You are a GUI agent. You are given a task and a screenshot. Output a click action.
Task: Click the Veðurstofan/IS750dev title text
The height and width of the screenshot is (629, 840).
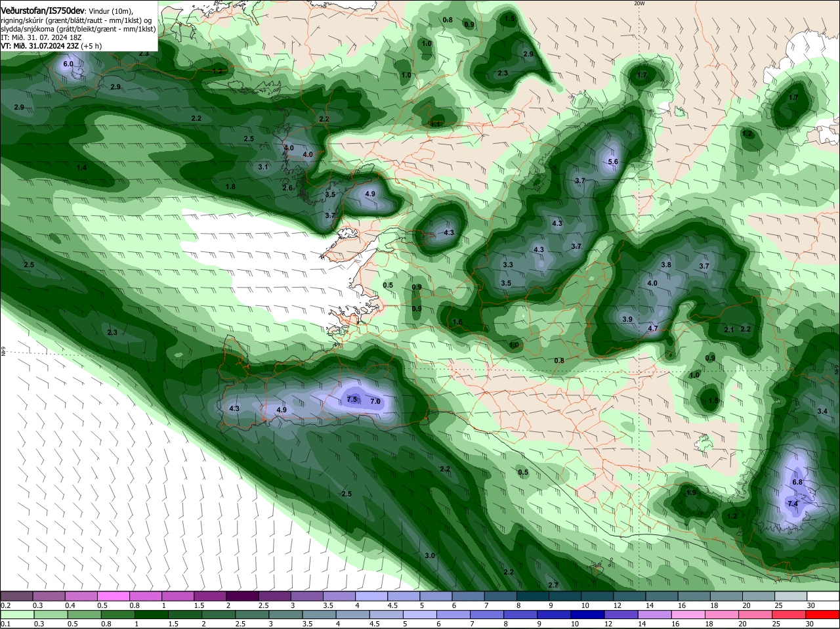(43, 11)
